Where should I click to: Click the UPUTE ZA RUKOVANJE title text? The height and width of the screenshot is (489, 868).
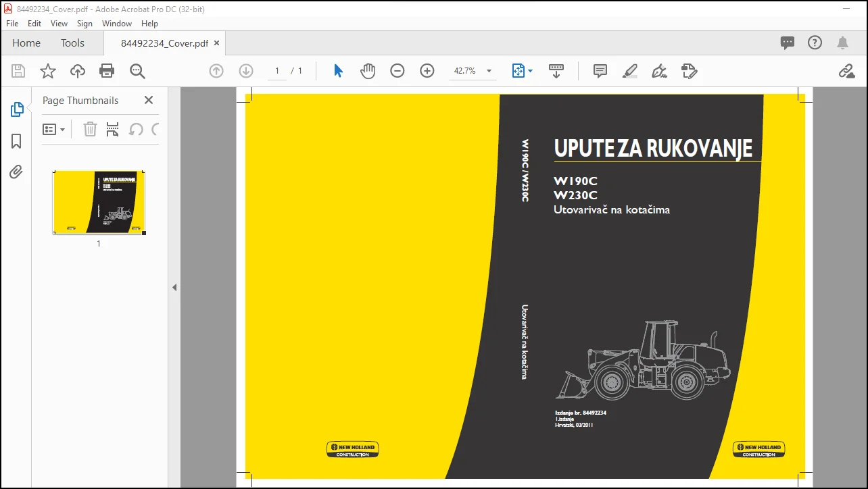click(x=653, y=149)
